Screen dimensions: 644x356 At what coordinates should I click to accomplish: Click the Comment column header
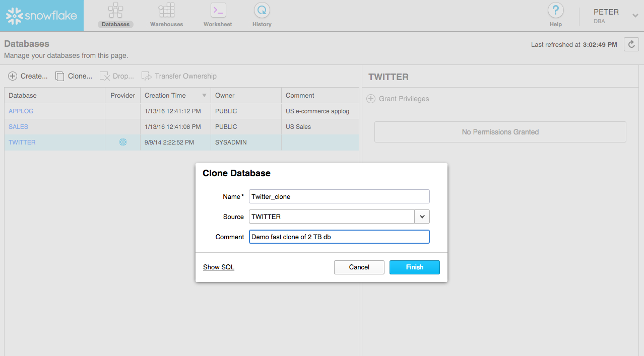click(x=320, y=95)
